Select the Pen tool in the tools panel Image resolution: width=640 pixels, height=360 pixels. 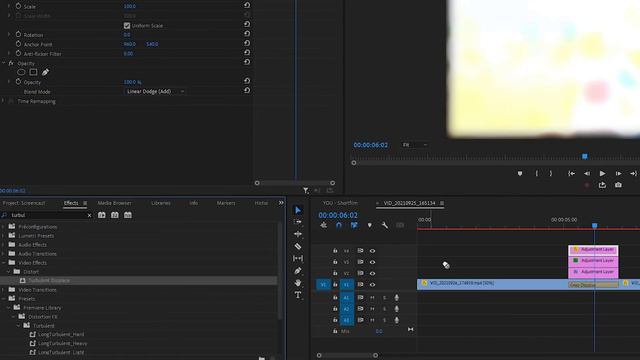298,271
